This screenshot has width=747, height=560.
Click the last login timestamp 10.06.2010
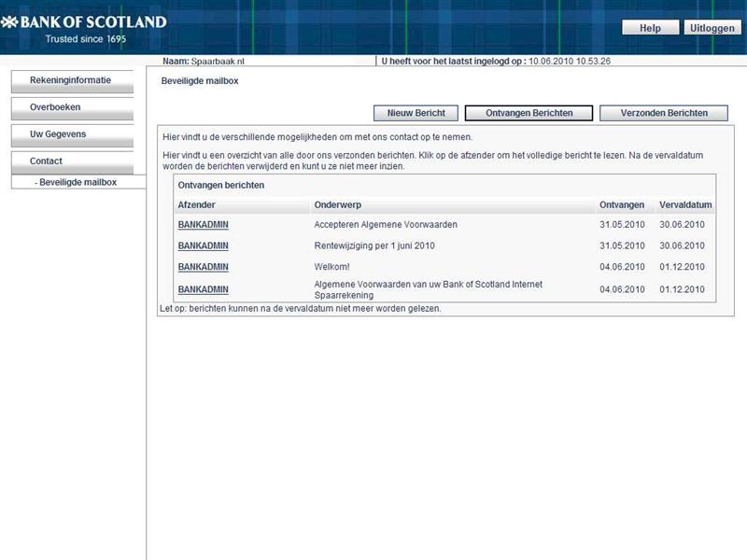coord(570,61)
